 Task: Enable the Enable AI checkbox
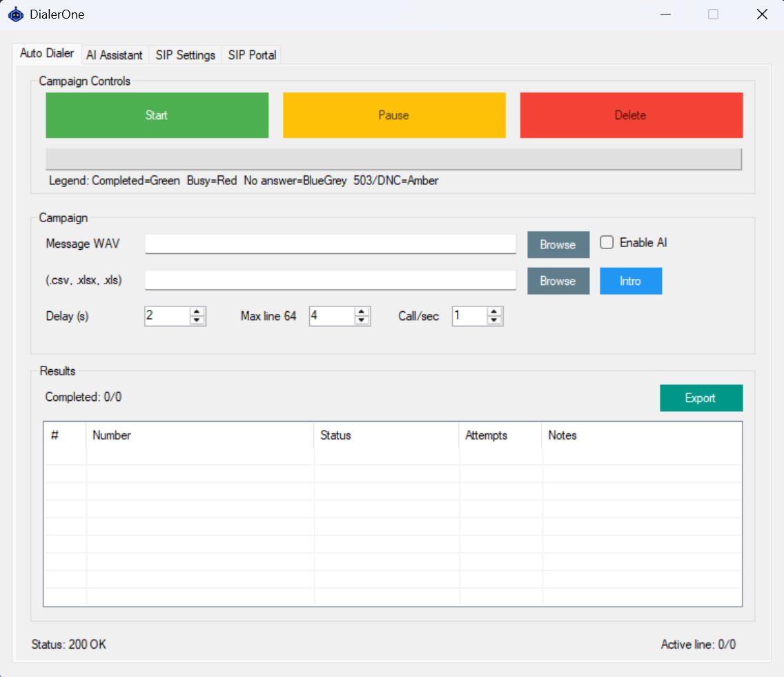tap(607, 242)
